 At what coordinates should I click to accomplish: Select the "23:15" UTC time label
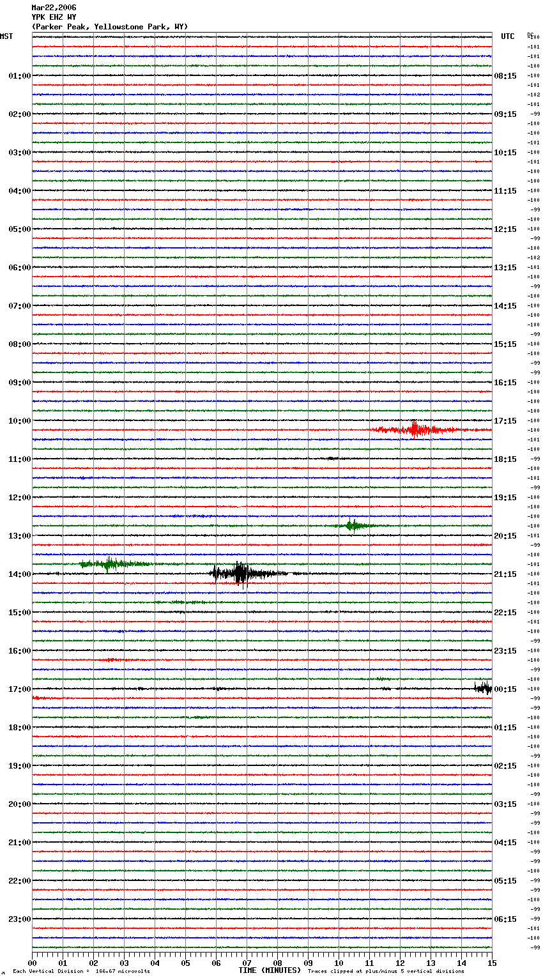[x=505, y=651]
